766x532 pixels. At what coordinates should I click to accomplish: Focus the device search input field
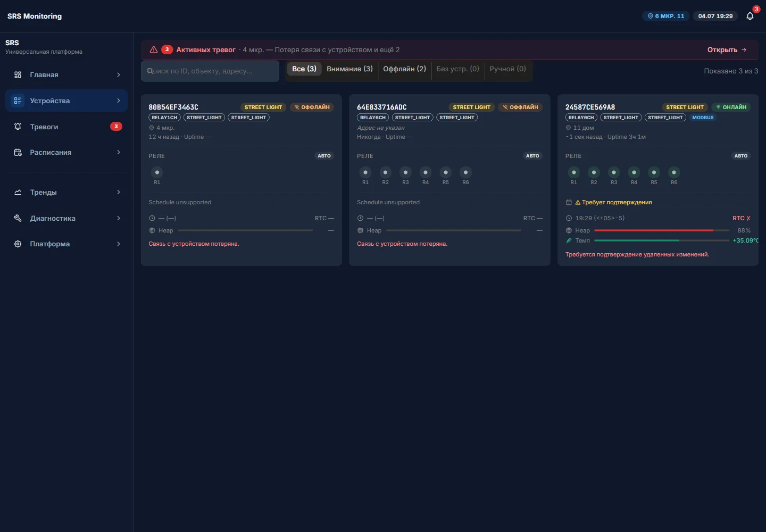click(x=210, y=71)
